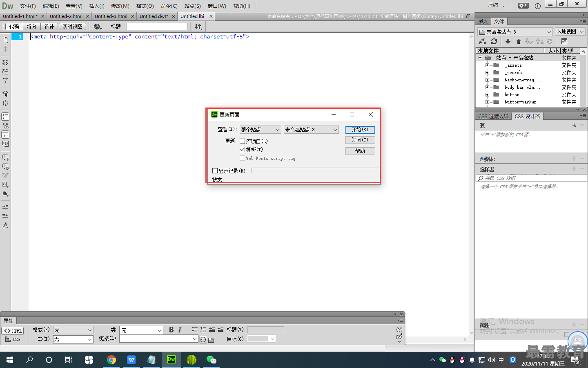Click the Get files down-arrow icon

tap(508, 41)
